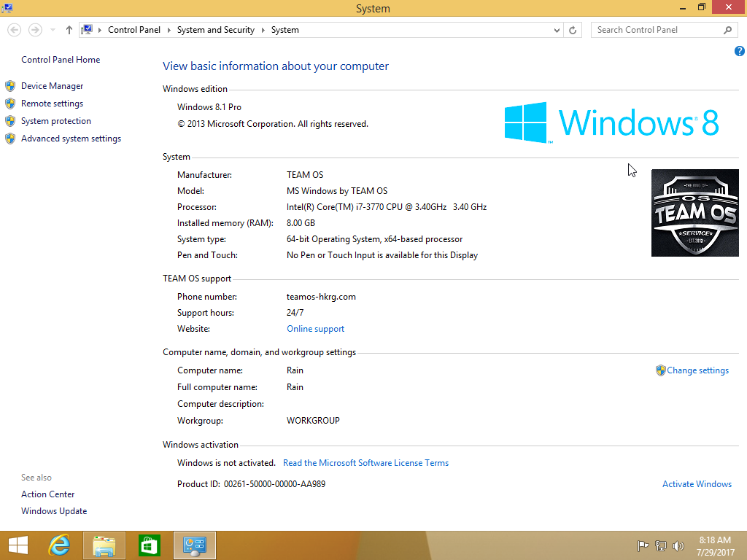Select Control Panel in the breadcrumb

pos(134,29)
